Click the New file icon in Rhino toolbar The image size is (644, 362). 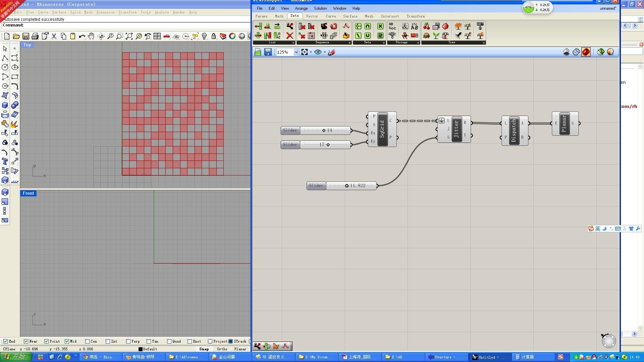point(7,36)
